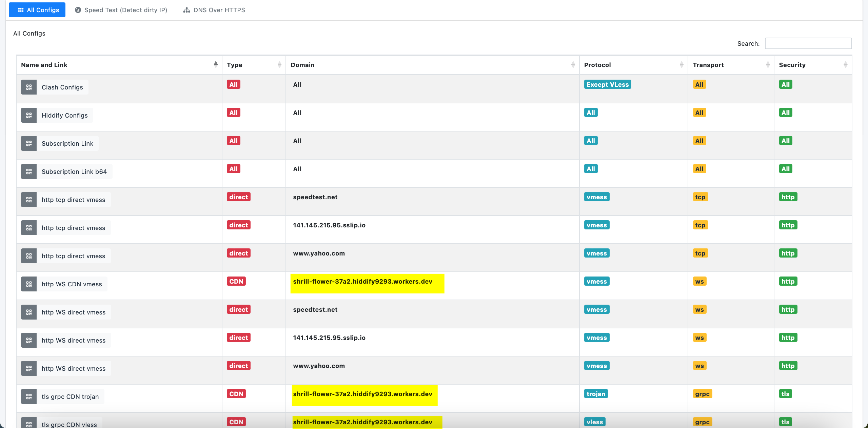
Task: Click the QR icon for tls grpc CDN trojan
Action: (x=29, y=396)
